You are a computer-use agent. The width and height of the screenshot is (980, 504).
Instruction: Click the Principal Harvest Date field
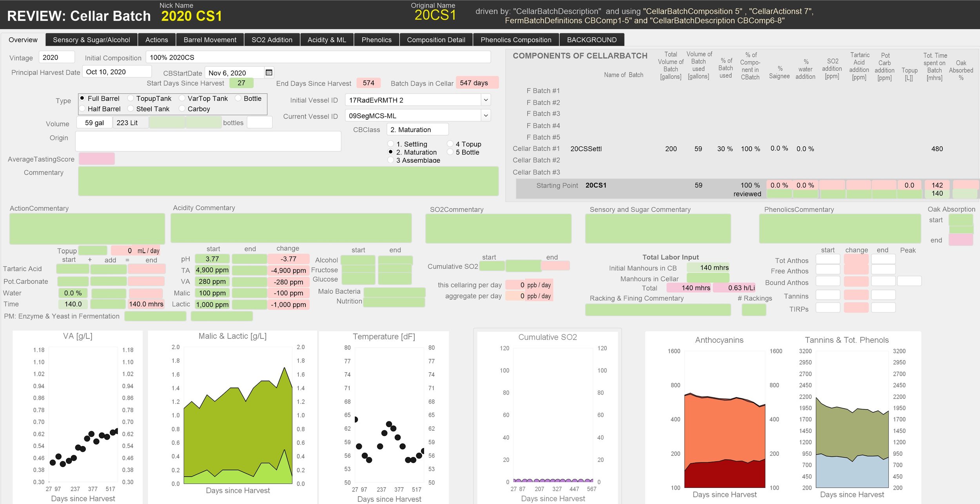point(117,72)
